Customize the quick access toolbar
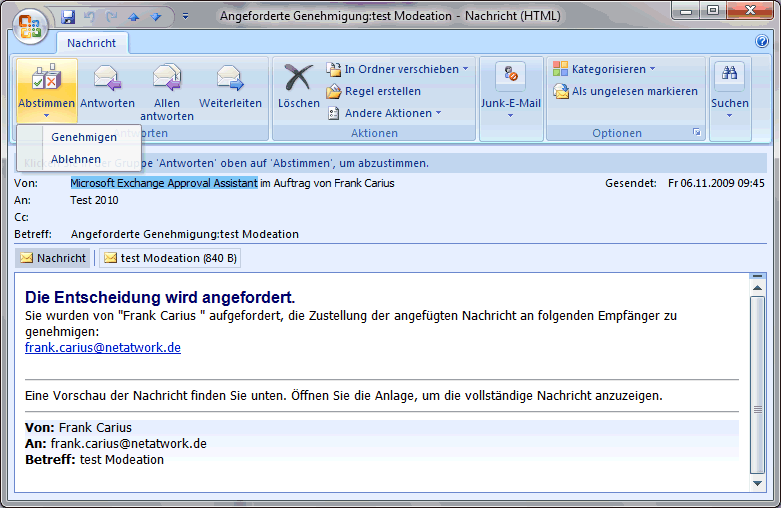Screen dimensions: 781x508 tap(185, 16)
